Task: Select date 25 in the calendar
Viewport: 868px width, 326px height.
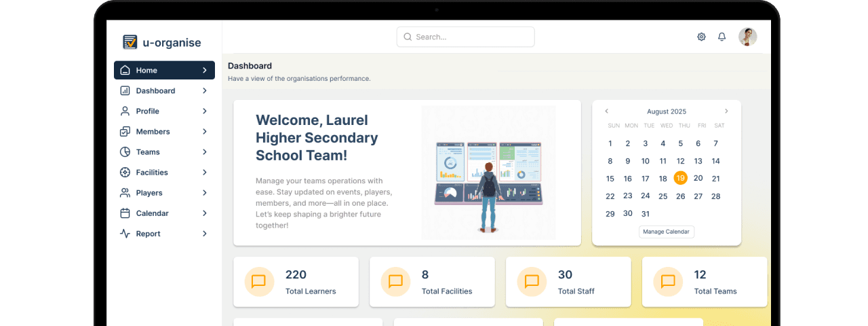Action: point(663,196)
